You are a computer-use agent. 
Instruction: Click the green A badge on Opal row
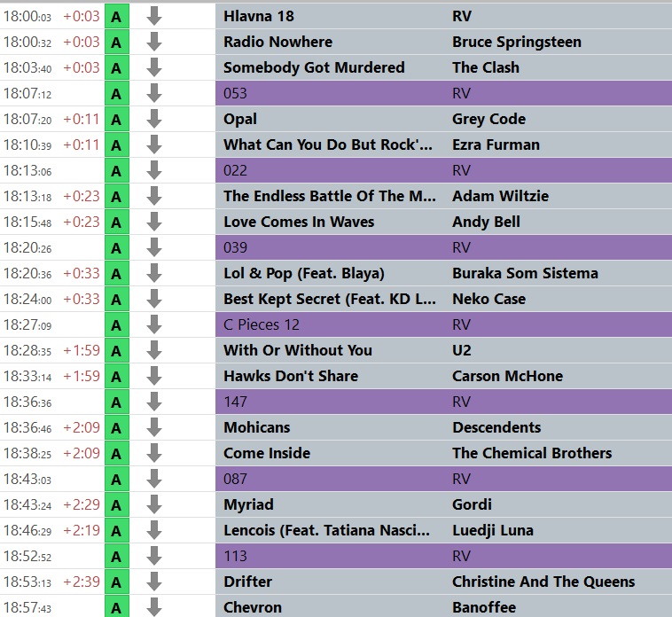point(117,120)
